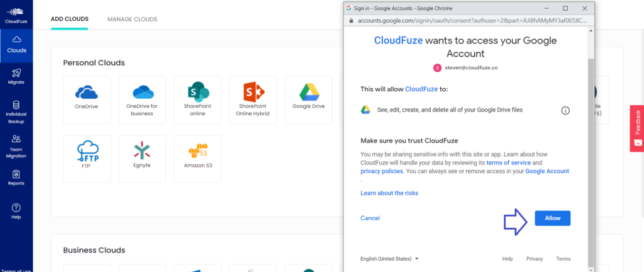Click the Allow button
The image size is (644, 272).
click(552, 218)
